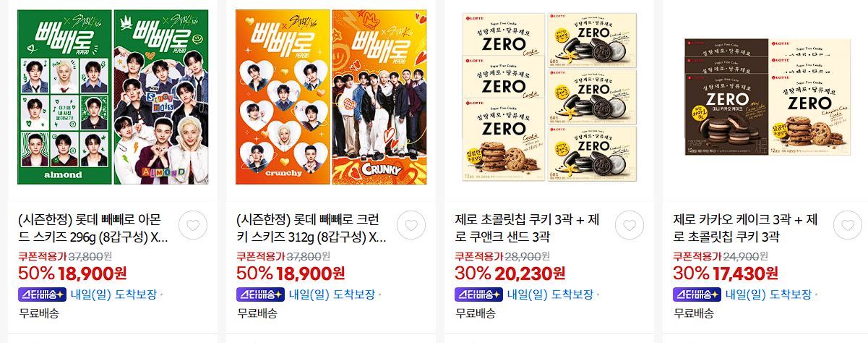The image size is (868, 343).
Task: Click star delivery badge under 20,230원 item
Action: coord(479,295)
